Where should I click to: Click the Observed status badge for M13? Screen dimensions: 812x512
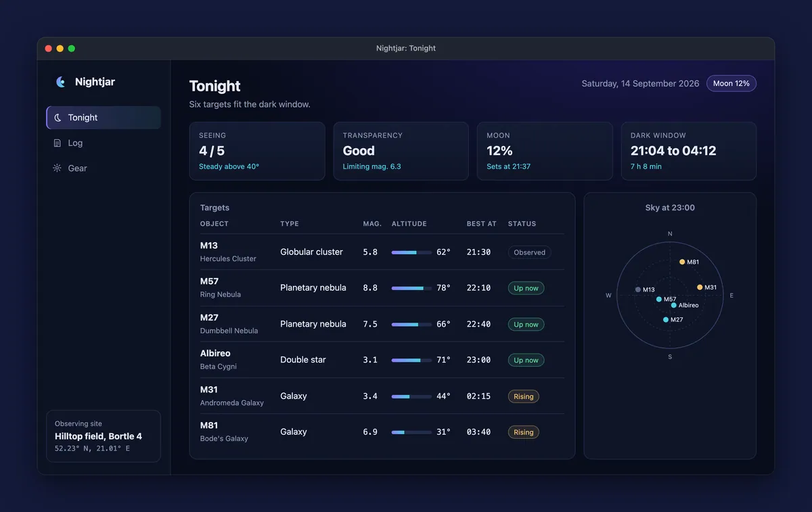[x=529, y=252]
